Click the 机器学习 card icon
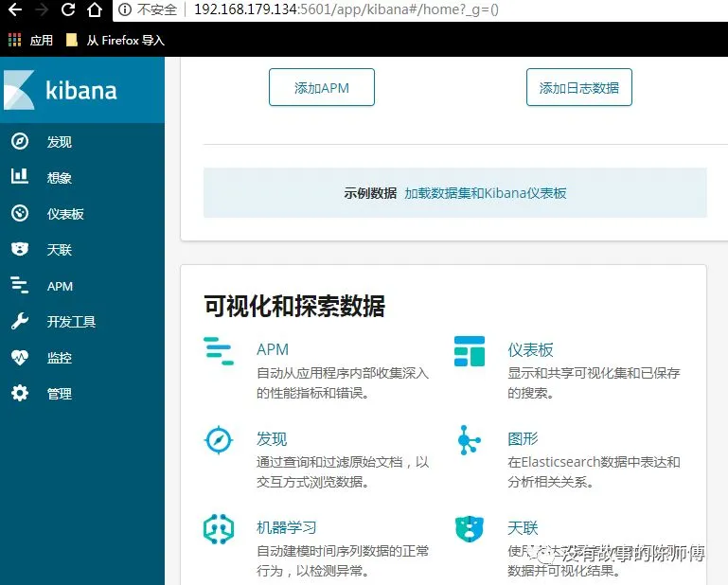Screen dimensions: 728x585 pyautogui.click(x=219, y=529)
